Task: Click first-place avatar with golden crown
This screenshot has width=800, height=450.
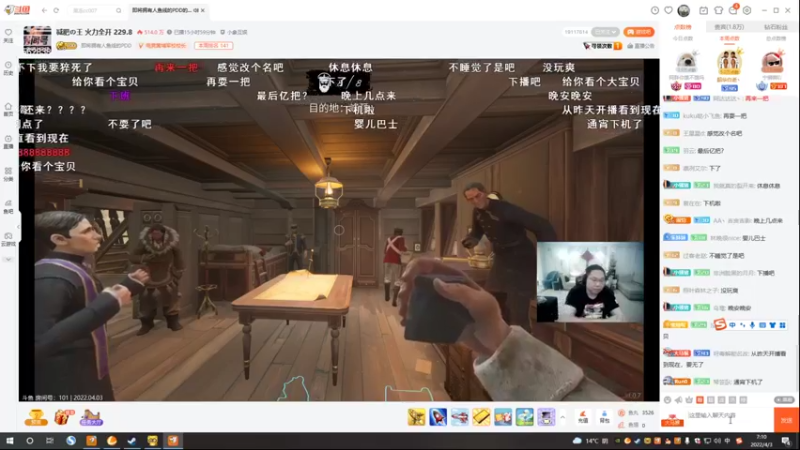Action: coord(730,62)
